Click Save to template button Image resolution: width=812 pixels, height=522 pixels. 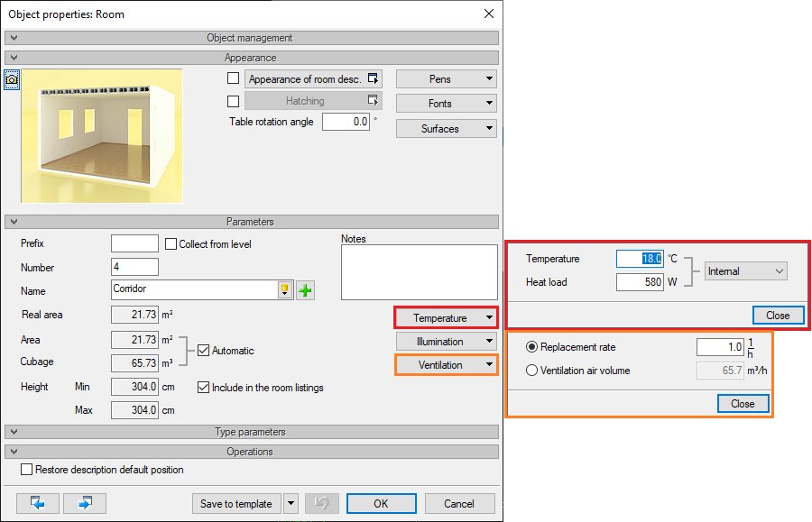236,503
